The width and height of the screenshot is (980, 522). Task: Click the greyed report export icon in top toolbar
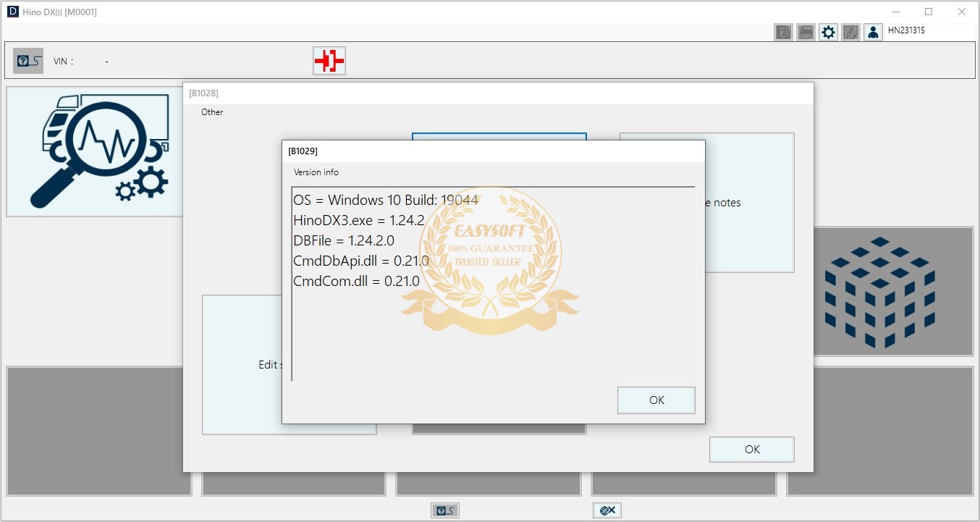(783, 32)
